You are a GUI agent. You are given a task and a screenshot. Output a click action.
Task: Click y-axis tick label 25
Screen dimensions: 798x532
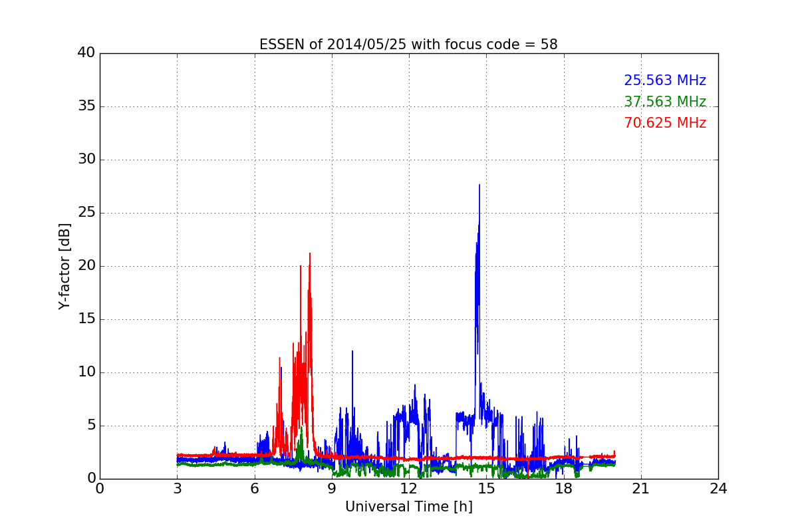tap(86, 213)
